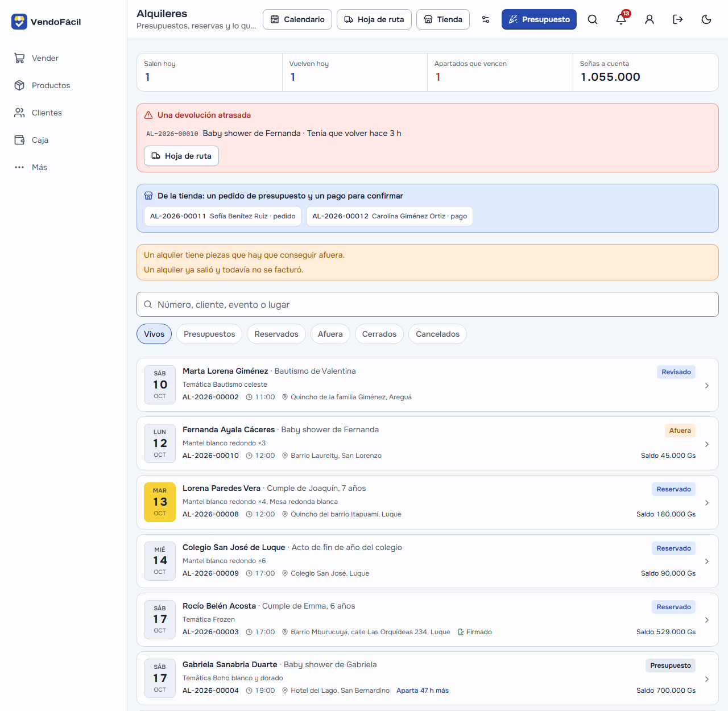Expand chevron on Baby shower de Gabriela row
This screenshot has height=711, width=728.
[707, 679]
